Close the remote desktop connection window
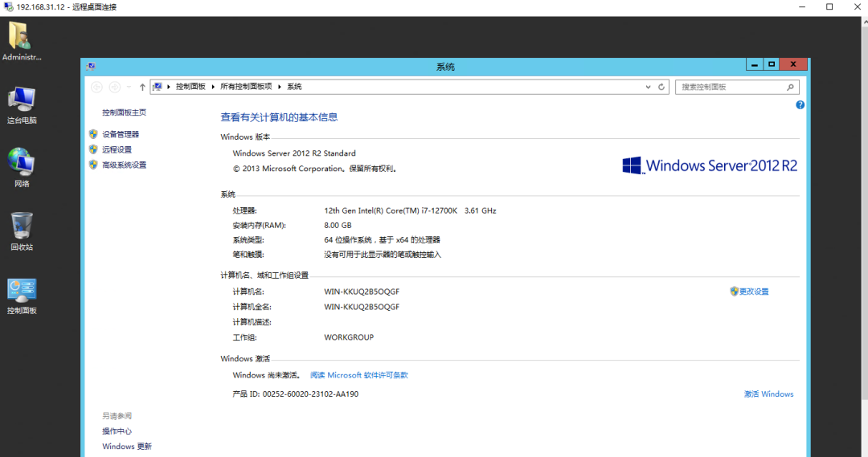The width and height of the screenshot is (868, 457). pos(857,6)
